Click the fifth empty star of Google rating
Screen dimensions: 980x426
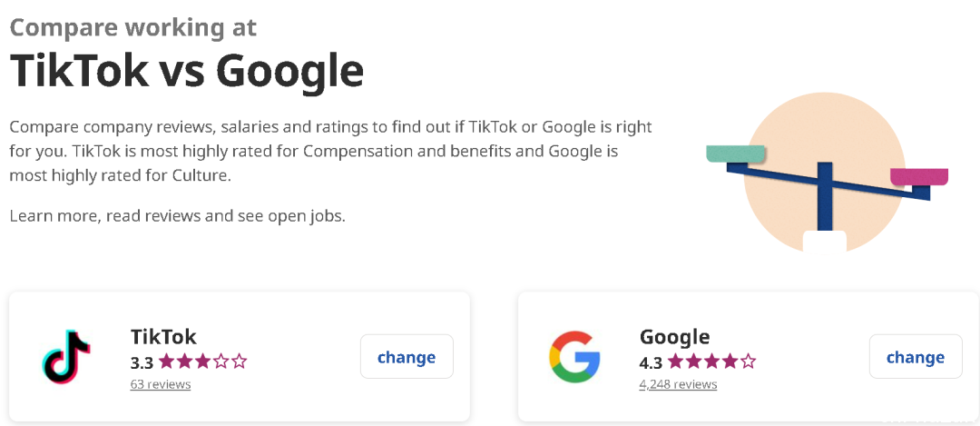point(748,362)
